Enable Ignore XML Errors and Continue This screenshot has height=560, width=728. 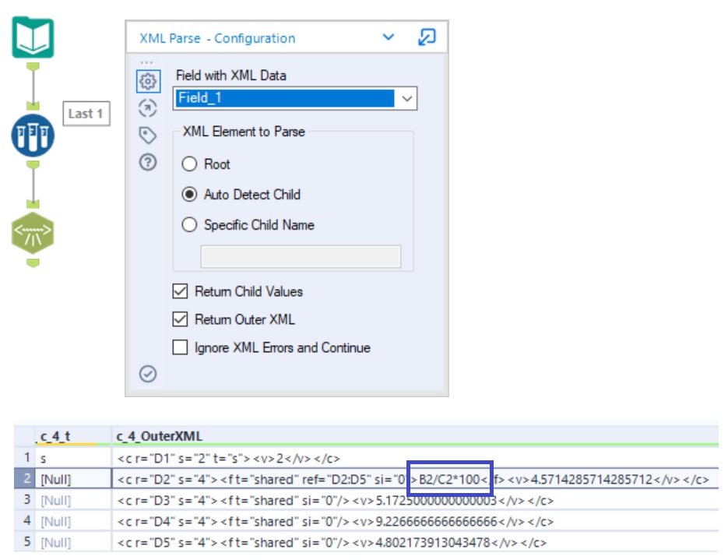180,347
